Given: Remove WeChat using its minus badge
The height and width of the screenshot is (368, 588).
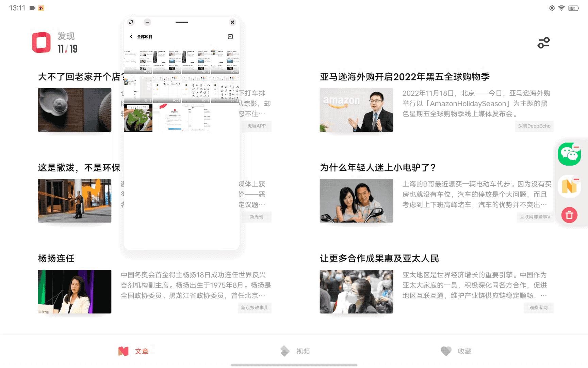Looking at the screenshot, I should pos(576,148).
